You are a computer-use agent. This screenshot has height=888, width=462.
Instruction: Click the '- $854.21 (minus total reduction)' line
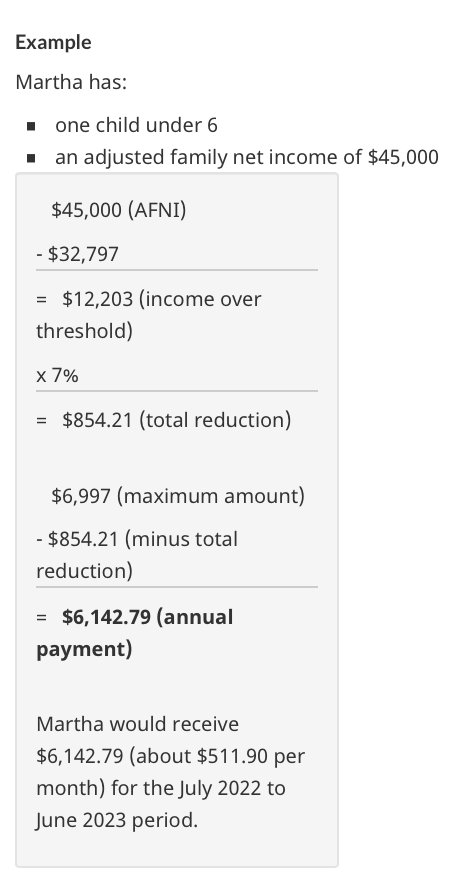[x=137, y=554]
